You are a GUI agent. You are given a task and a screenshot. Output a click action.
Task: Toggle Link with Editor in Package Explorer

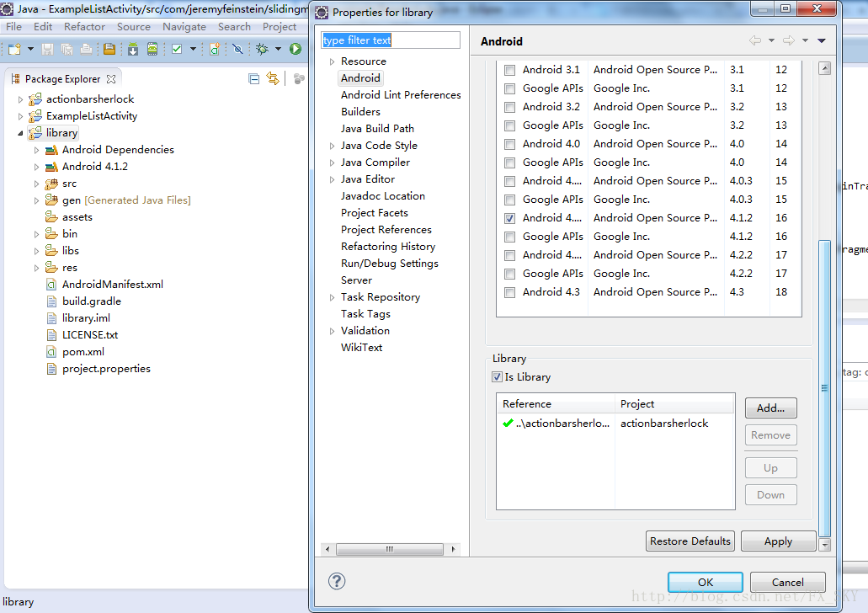[x=273, y=78]
